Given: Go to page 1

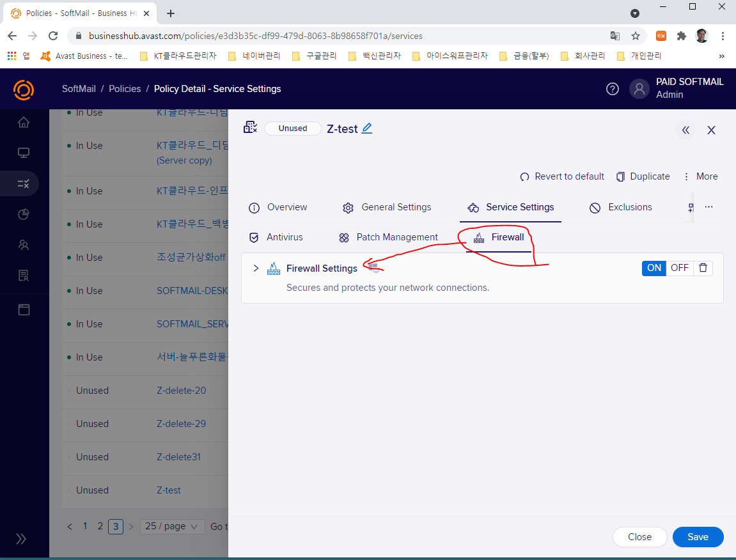Looking at the screenshot, I should [85, 526].
